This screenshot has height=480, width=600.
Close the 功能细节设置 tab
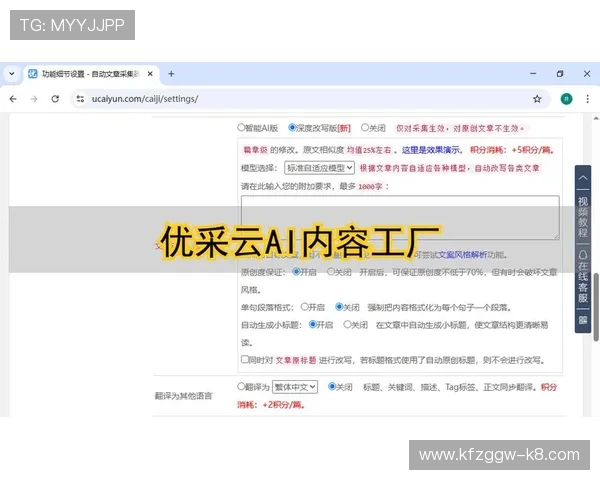[150, 73]
